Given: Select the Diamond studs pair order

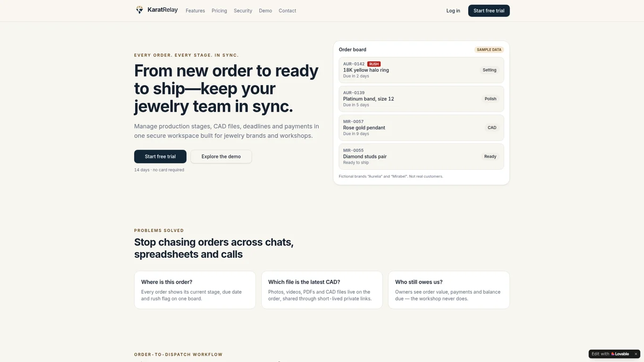Looking at the screenshot, I should click(x=421, y=156).
